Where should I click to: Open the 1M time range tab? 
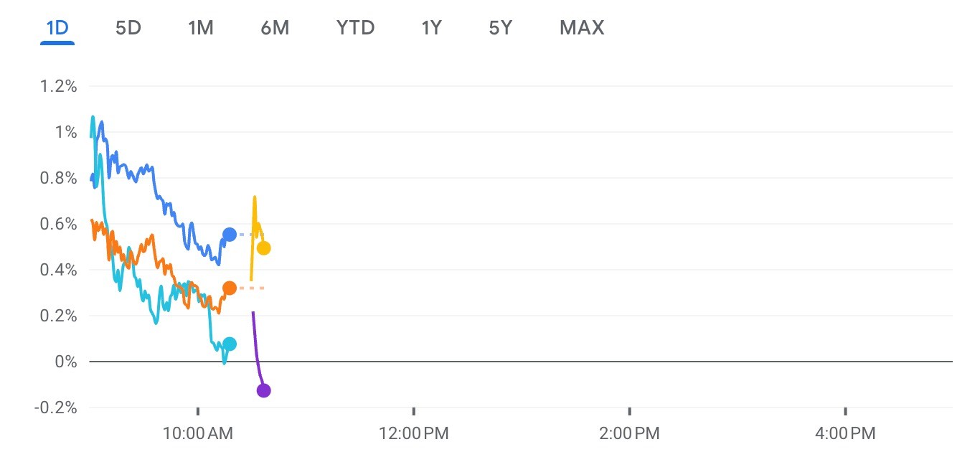[x=201, y=28]
